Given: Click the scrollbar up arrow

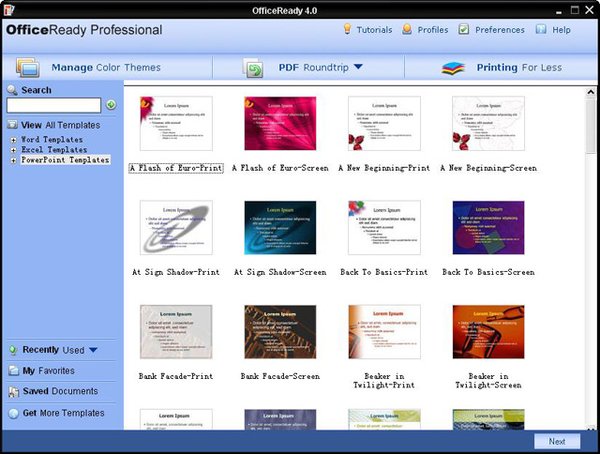Looking at the screenshot, I should click(590, 92).
